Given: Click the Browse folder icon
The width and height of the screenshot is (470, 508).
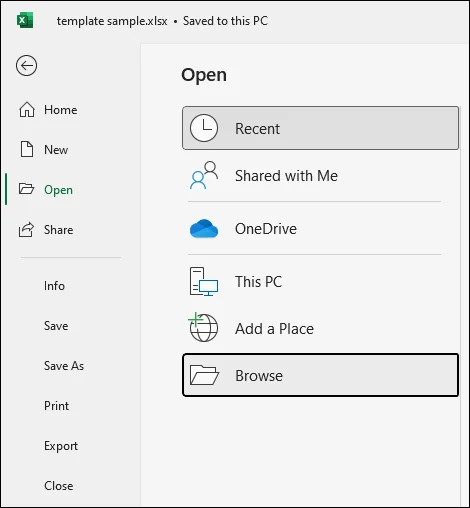Looking at the screenshot, I should (x=204, y=375).
